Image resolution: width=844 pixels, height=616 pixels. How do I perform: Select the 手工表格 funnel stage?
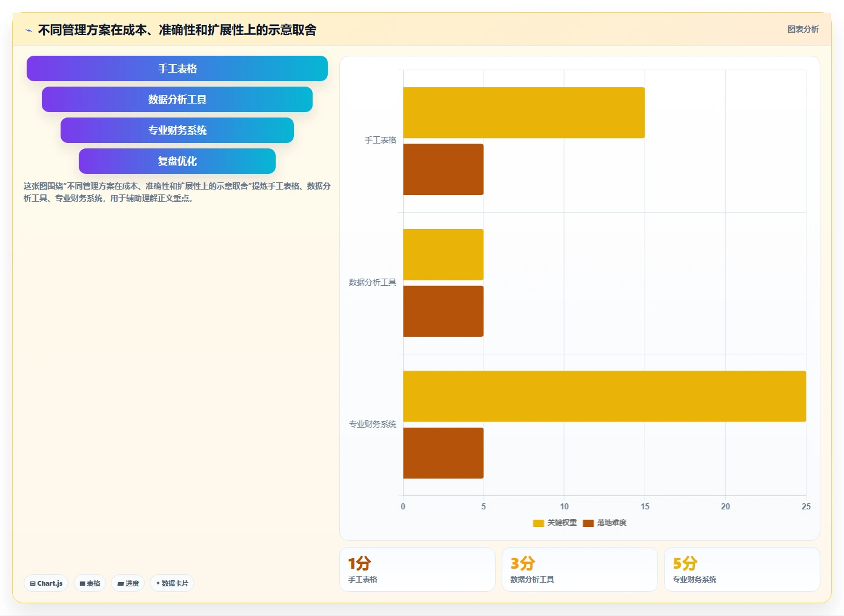tap(177, 68)
